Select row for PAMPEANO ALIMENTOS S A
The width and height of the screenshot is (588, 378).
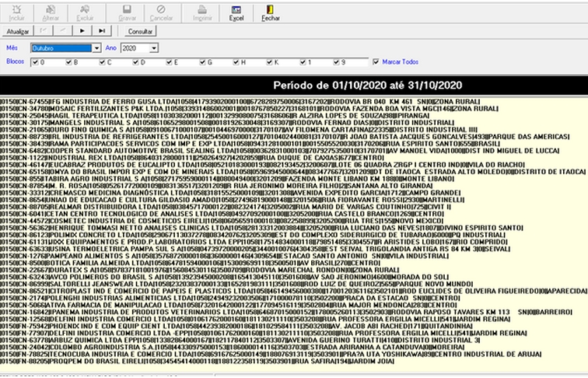pos(224,256)
